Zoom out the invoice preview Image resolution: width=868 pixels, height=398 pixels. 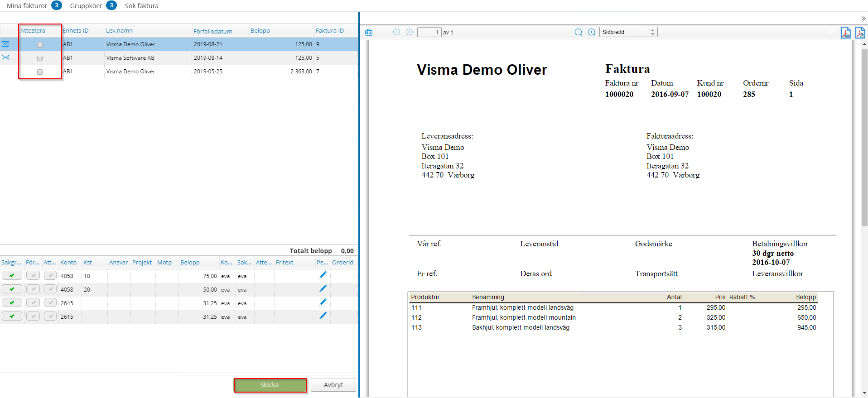579,32
